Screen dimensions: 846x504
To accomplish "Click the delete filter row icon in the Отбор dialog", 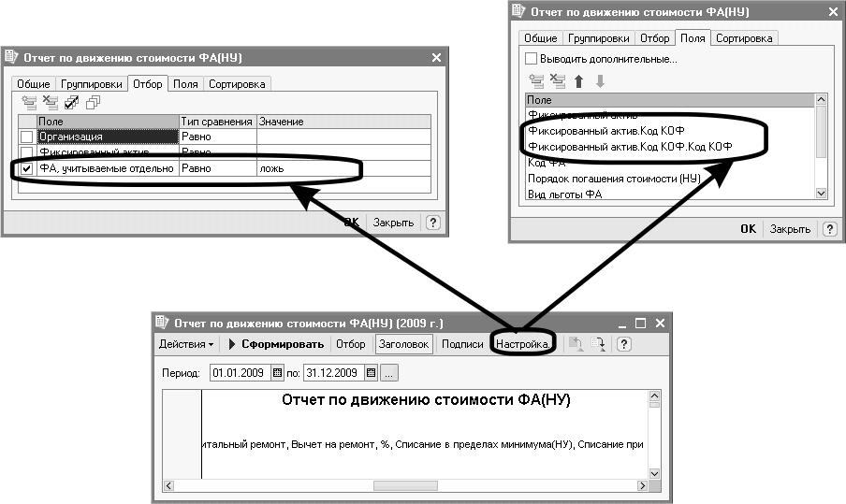I will [x=49, y=103].
